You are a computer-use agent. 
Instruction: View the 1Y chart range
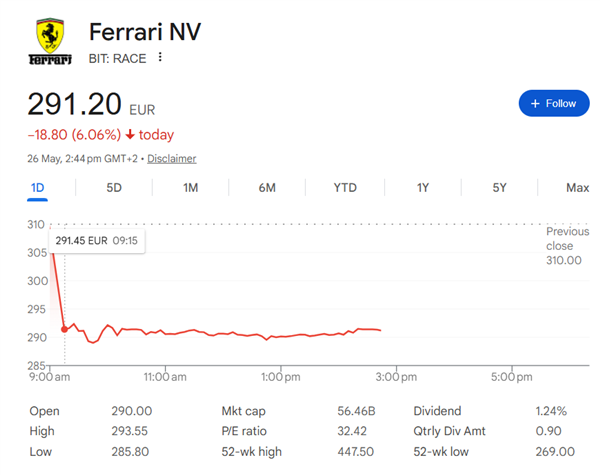422,188
